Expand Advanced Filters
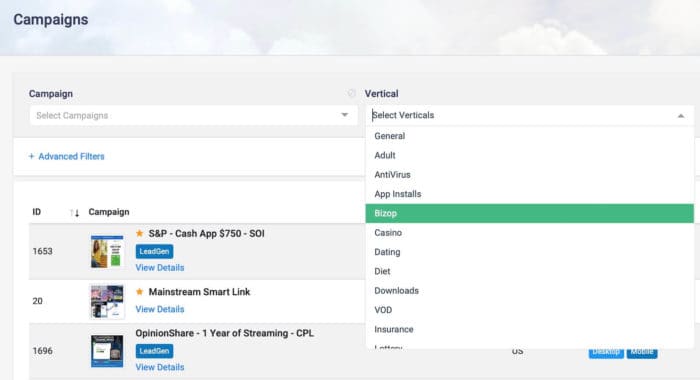The width and height of the screenshot is (700, 380). point(67,156)
